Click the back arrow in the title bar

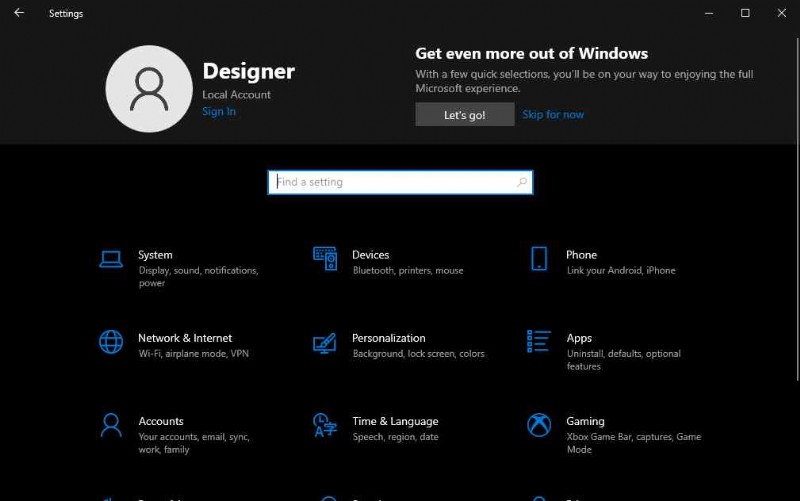pyautogui.click(x=19, y=13)
